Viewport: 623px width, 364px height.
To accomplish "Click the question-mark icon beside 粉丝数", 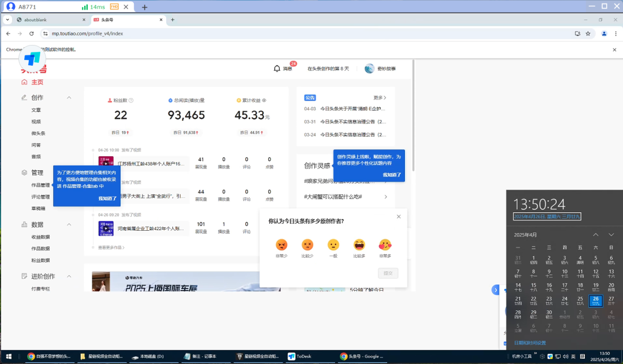I will [x=131, y=100].
